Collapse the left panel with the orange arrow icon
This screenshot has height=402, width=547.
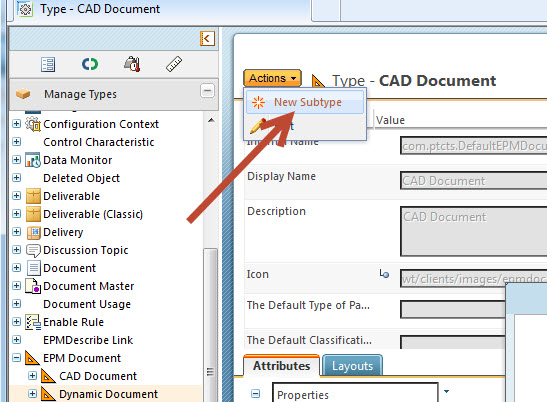point(207,38)
